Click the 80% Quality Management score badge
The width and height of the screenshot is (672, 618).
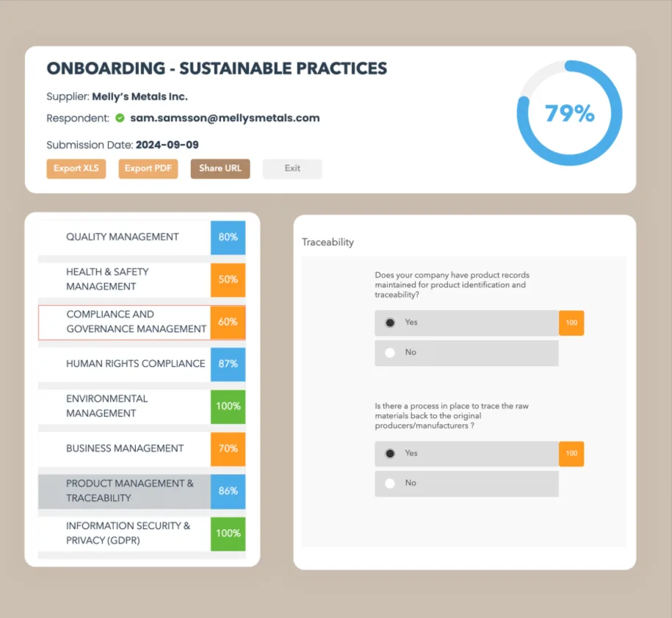click(228, 237)
